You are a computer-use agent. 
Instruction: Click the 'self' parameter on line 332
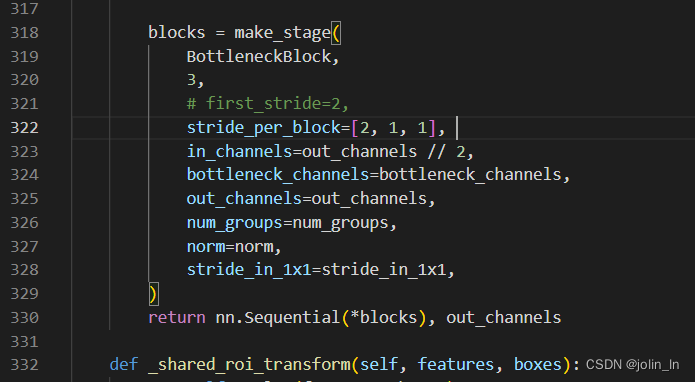[x=379, y=364]
